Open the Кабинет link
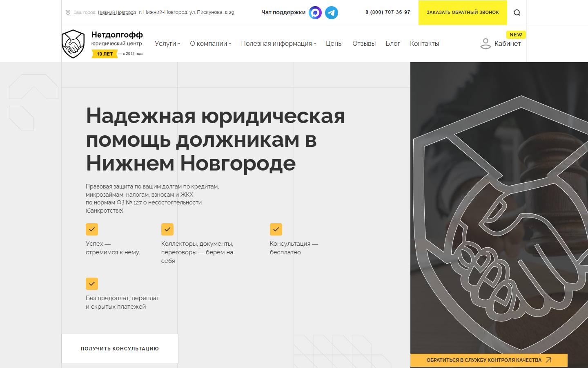This screenshot has width=588, height=368. pyautogui.click(x=508, y=44)
